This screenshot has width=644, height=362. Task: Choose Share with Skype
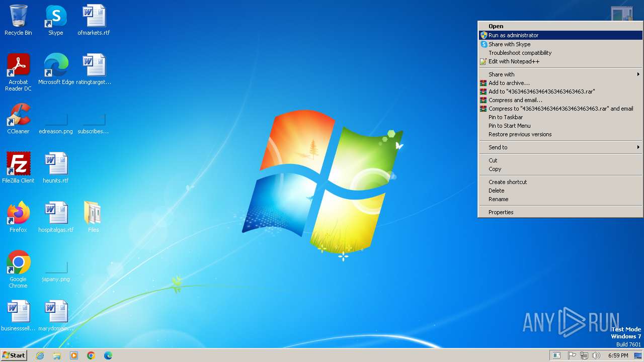(560, 44)
